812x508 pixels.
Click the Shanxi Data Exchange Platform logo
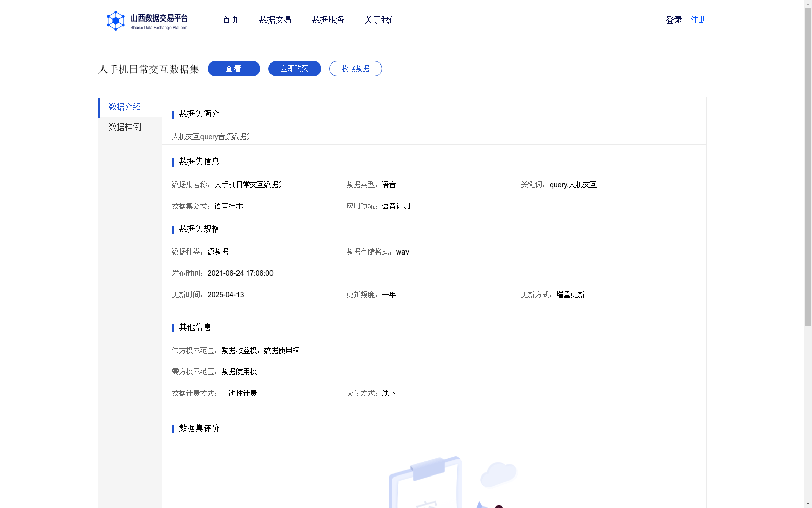pos(147,21)
